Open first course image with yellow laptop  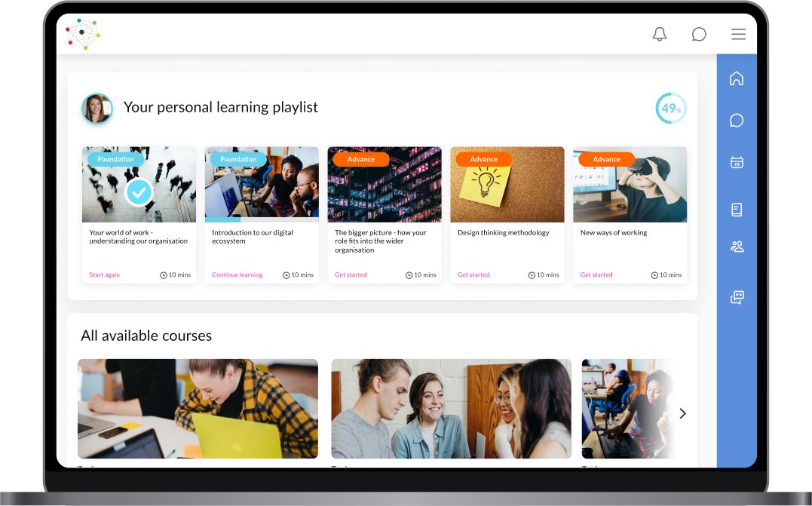tap(198, 409)
